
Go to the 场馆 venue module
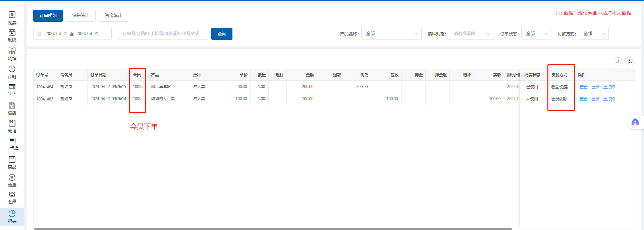click(x=12, y=54)
